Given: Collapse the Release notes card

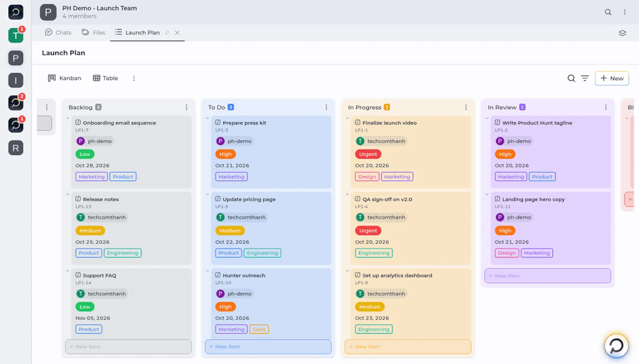Looking at the screenshot, I should tap(67, 194).
